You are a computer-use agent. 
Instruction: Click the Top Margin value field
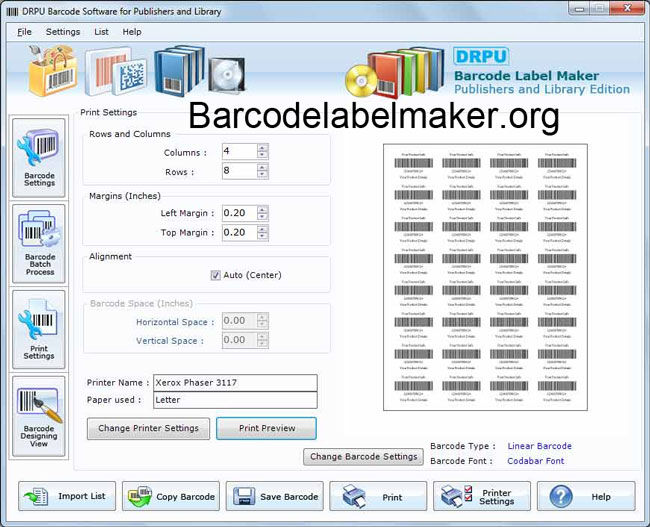coord(240,233)
